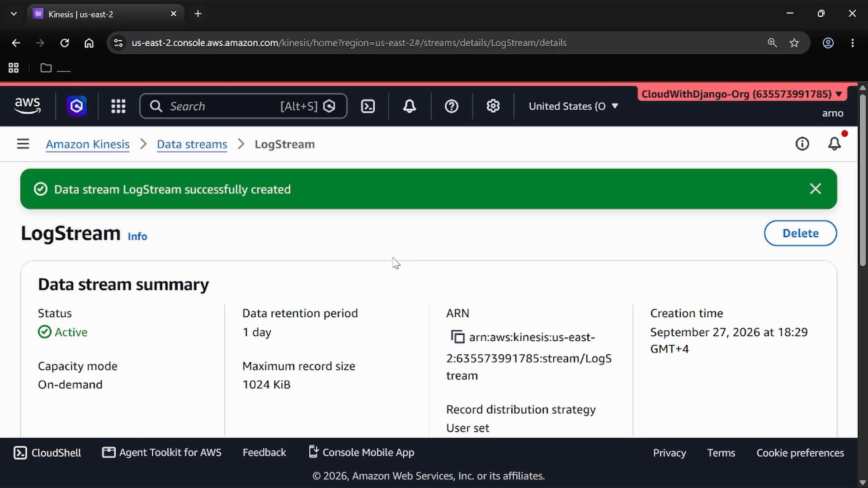The height and width of the screenshot is (488, 868).
Task: Delete the LogStream data stream
Action: pyautogui.click(x=801, y=233)
